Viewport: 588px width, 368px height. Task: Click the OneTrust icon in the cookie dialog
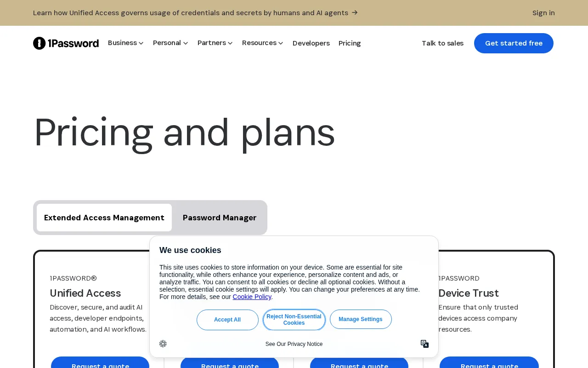(x=163, y=344)
